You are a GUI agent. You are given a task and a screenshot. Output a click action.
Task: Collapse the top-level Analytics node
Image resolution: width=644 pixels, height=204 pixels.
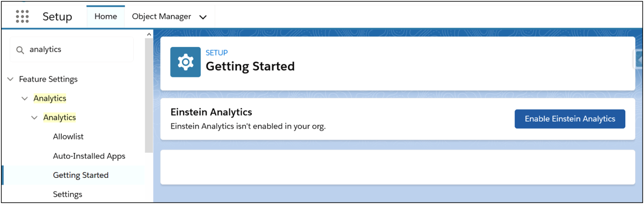pos(25,99)
